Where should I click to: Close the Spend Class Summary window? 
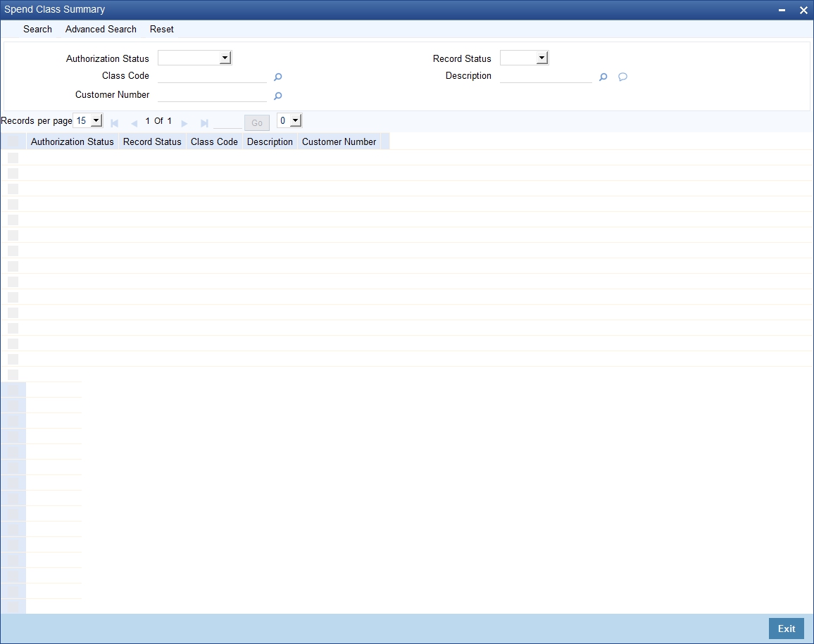[803, 10]
